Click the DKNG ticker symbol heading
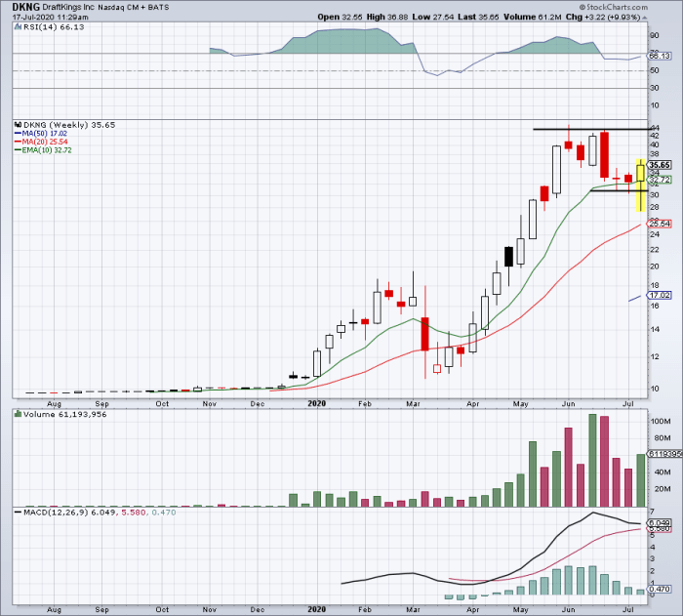This screenshot has width=683, height=616. (25, 7)
